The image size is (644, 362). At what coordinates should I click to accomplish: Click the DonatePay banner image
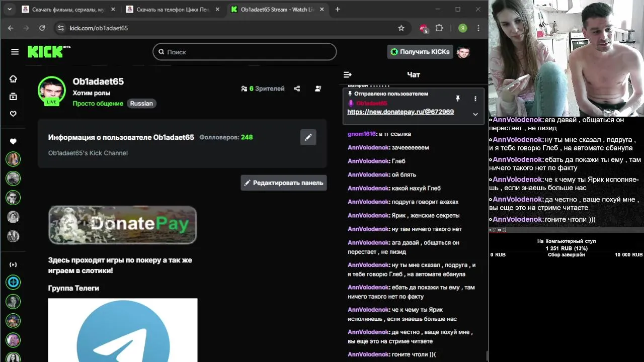coord(122,225)
